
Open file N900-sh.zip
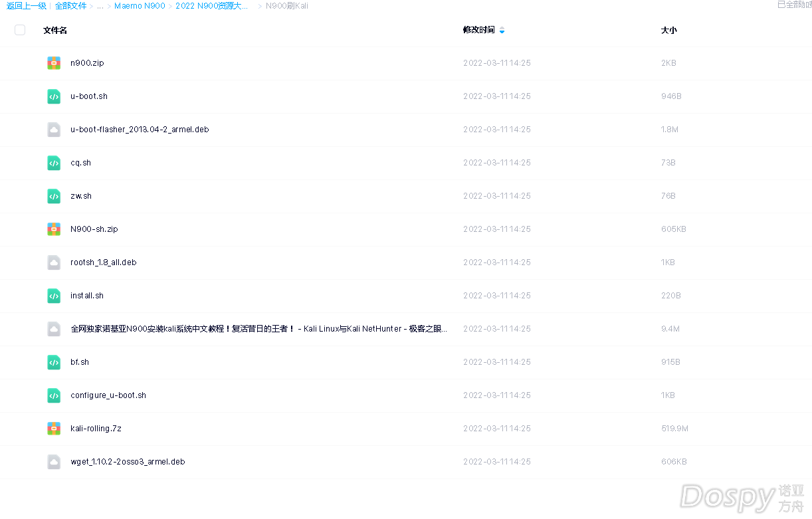click(x=94, y=229)
